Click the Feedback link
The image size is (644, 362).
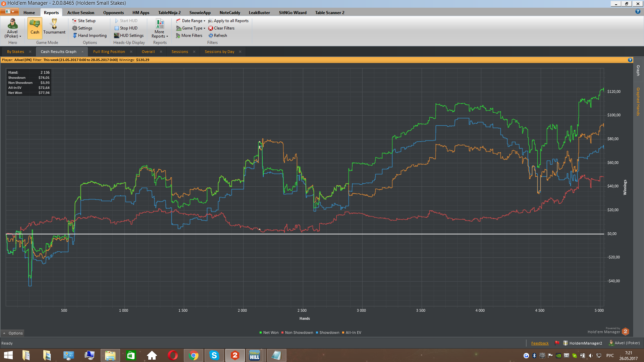pos(540,343)
